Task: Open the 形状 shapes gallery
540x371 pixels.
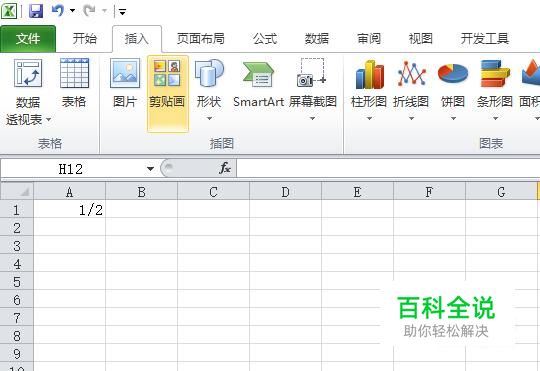Action: (209, 83)
